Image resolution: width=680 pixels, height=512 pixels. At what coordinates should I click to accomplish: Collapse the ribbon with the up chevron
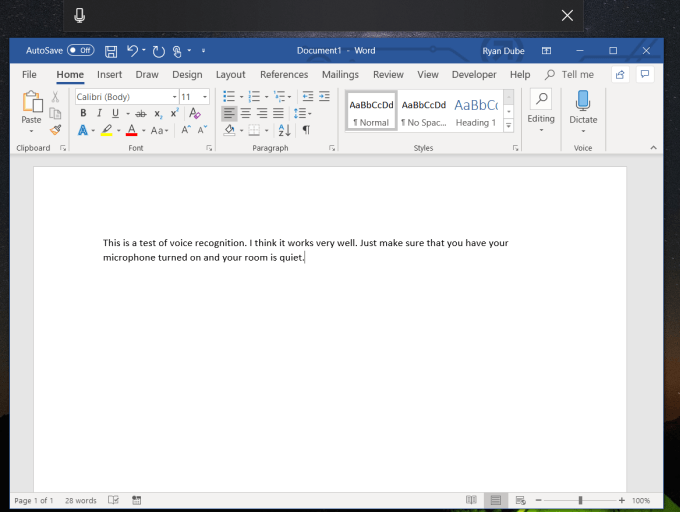653,148
